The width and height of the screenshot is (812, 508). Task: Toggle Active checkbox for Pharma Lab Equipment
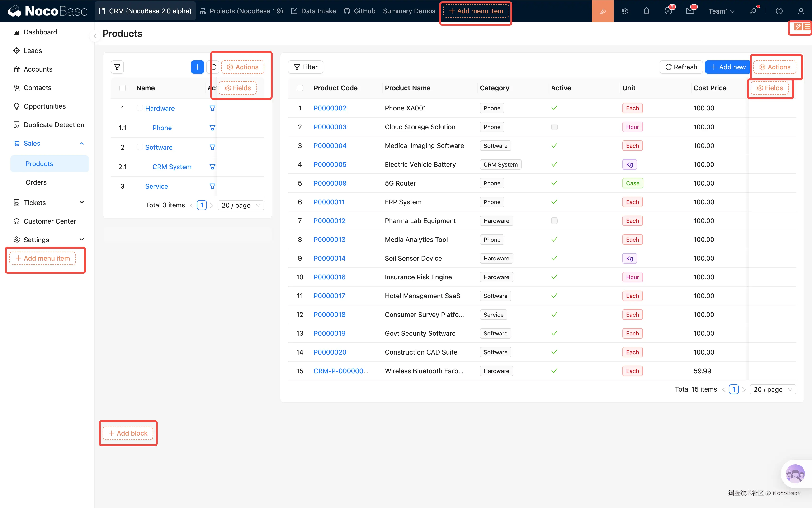pyautogui.click(x=554, y=221)
